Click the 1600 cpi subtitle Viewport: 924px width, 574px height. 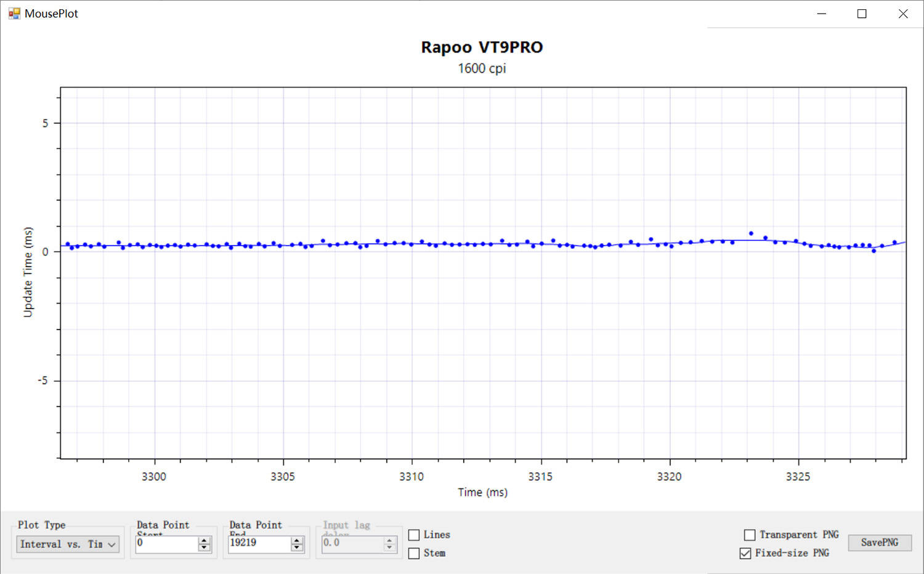[x=482, y=68]
